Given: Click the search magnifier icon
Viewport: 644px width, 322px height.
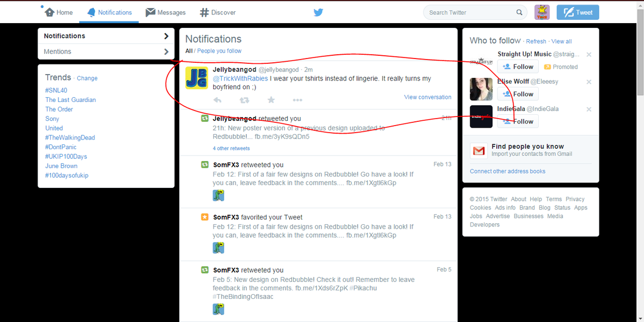Looking at the screenshot, I should click(x=519, y=12).
